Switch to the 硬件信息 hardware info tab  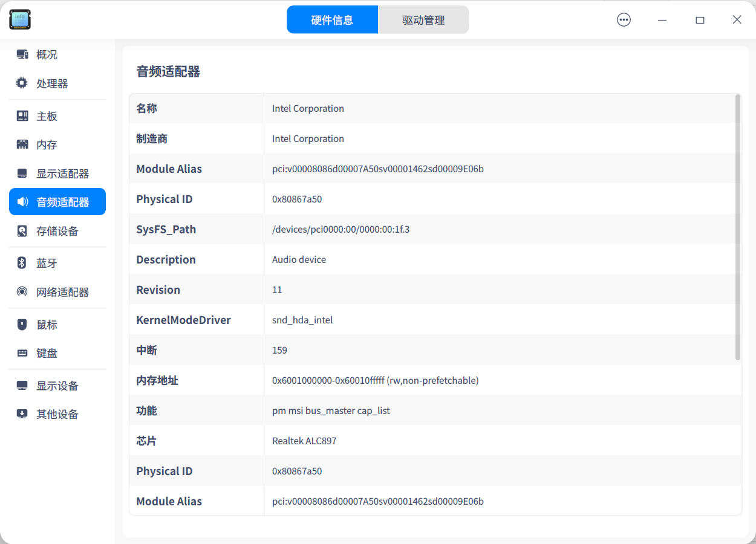pyautogui.click(x=332, y=20)
